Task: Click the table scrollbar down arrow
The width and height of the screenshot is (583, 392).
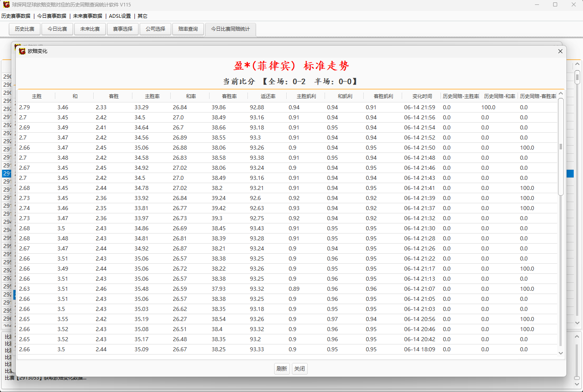Action: pyautogui.click(x=561, y=353)
